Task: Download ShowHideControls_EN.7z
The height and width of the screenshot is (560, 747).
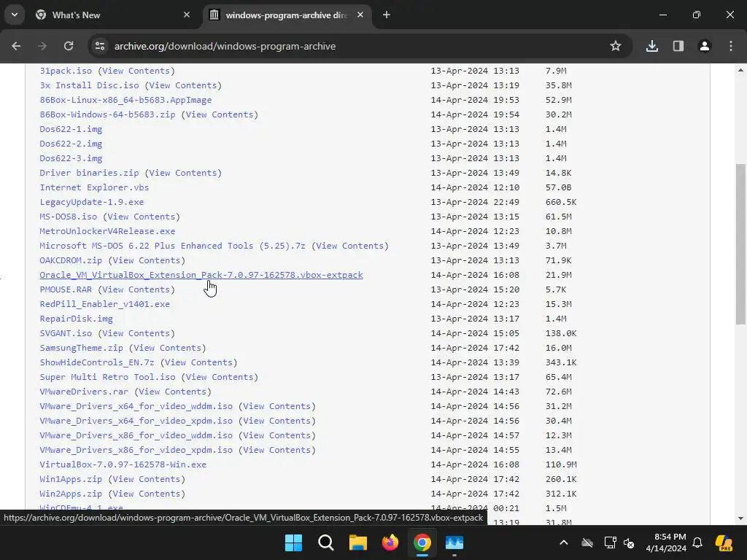Action: point(97,362)
